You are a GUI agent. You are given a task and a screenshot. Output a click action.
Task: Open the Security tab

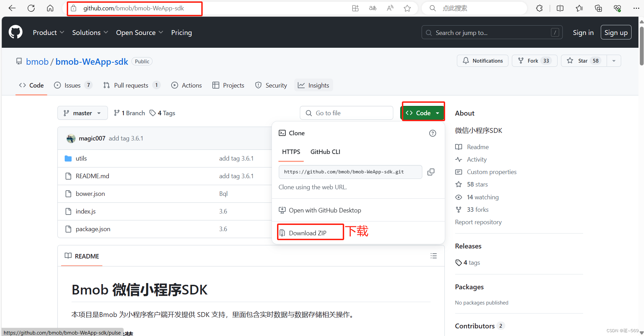tap(271, 85)
